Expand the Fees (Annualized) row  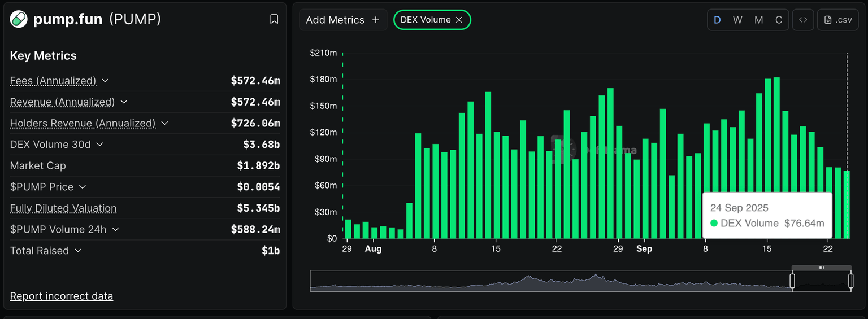click(105, 81)
